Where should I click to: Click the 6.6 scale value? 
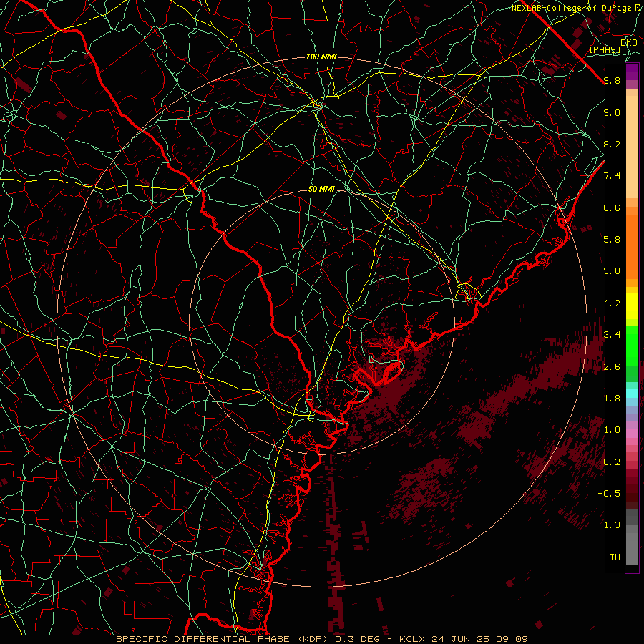pyautogui.click(x=612, y=208)
